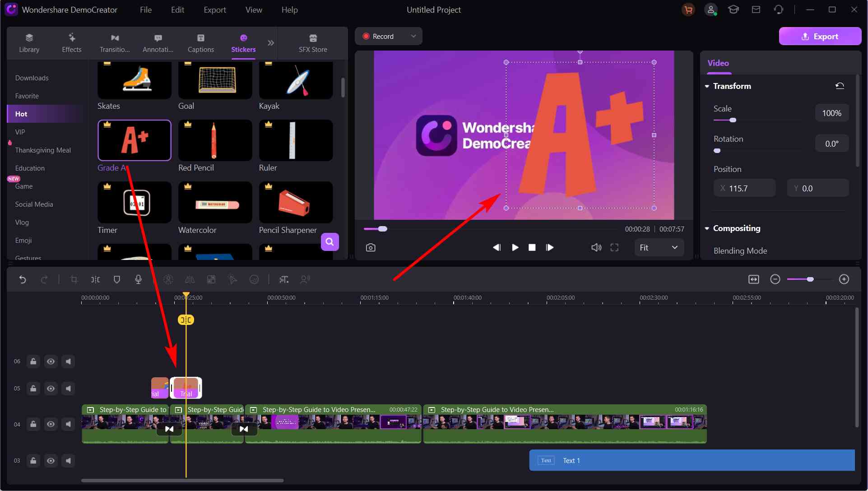Click the purple sticker search button

click(330, 242)
